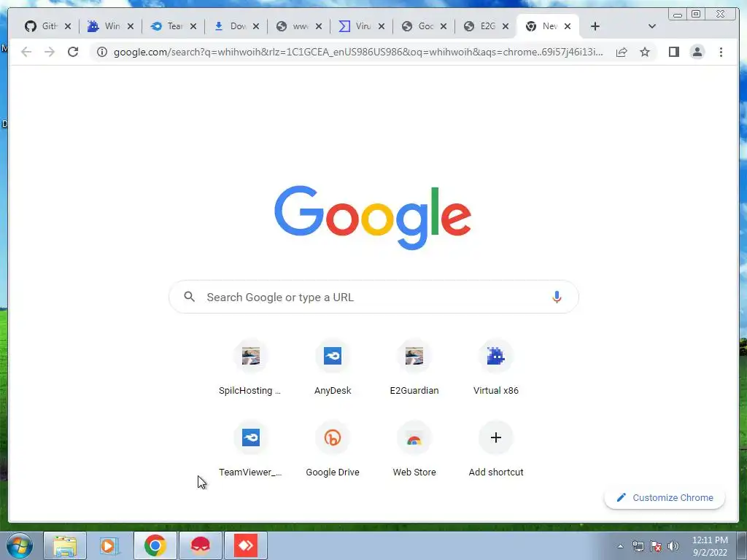Focus the Search Google or type a URL box
The height and width of the screenshot is (560, 747).
pyautogui.click(x=373, y=297)
